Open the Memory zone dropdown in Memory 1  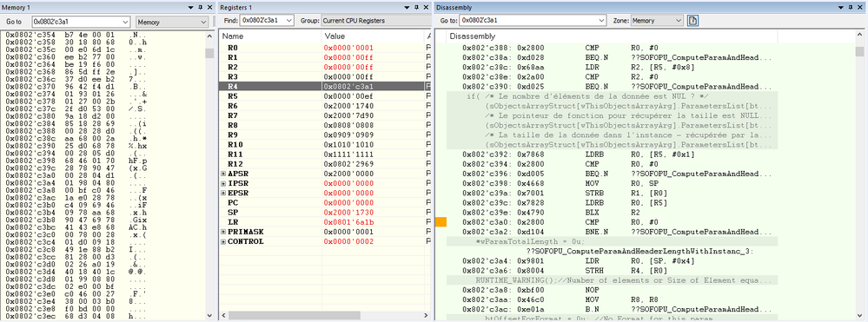click(172, 22)
